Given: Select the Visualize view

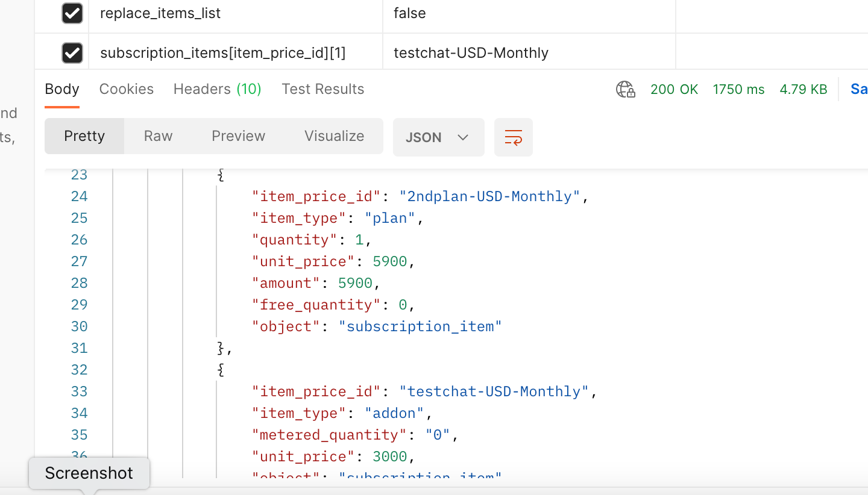Looking at the screenshot, I should pyautogui.click(x=334, y=136).
